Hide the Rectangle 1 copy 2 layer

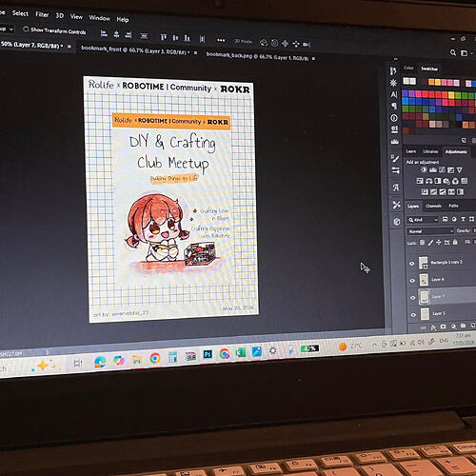(x=411, y=264)
